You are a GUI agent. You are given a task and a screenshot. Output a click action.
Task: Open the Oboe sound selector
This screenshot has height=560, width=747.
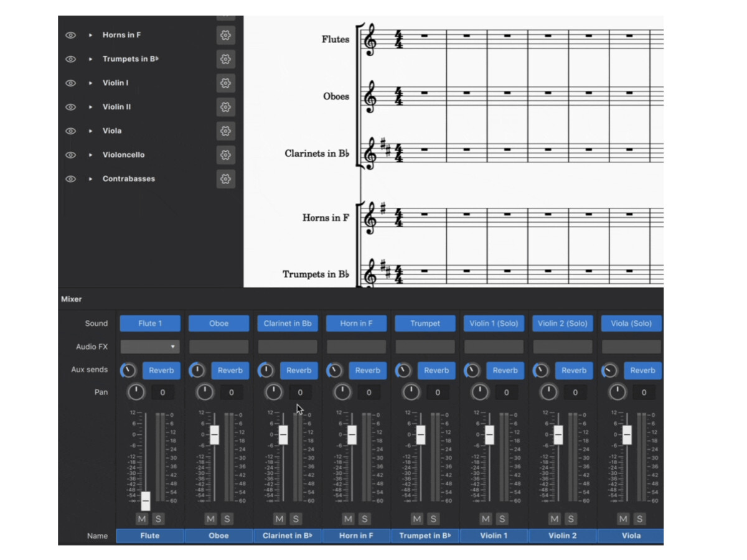coord(218,324)
